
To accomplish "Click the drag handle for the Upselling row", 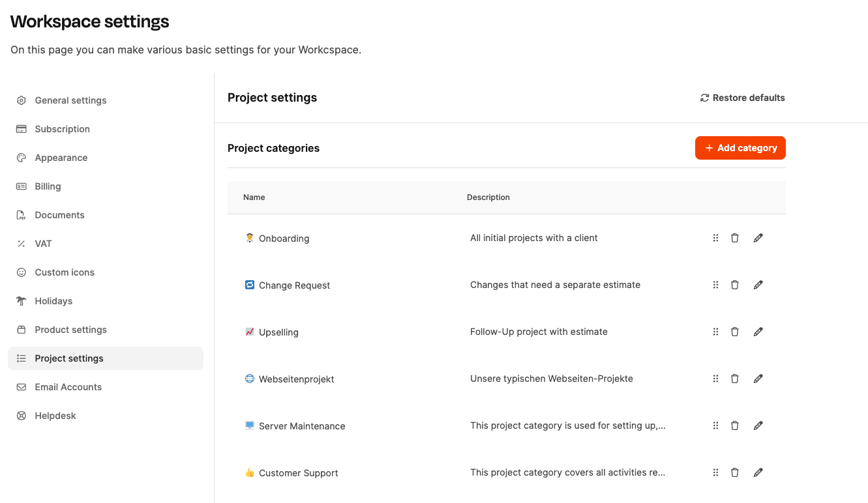I will click(715, 332).
